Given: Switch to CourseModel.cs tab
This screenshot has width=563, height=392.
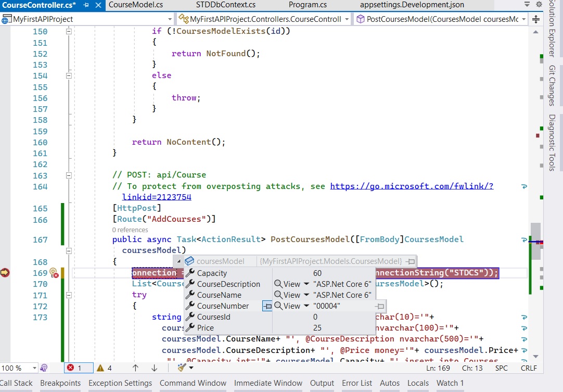Looking at the screenshot, I should (136, 5).
